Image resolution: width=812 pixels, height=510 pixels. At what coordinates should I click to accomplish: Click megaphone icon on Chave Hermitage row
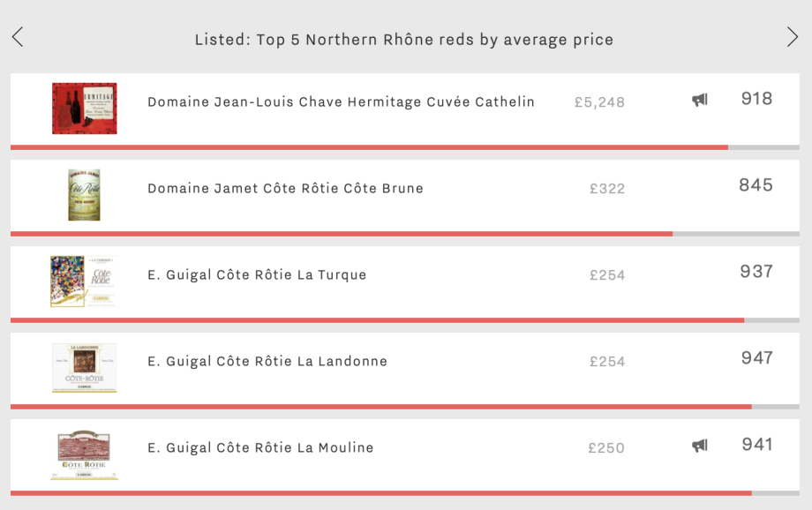pos(700,100)
